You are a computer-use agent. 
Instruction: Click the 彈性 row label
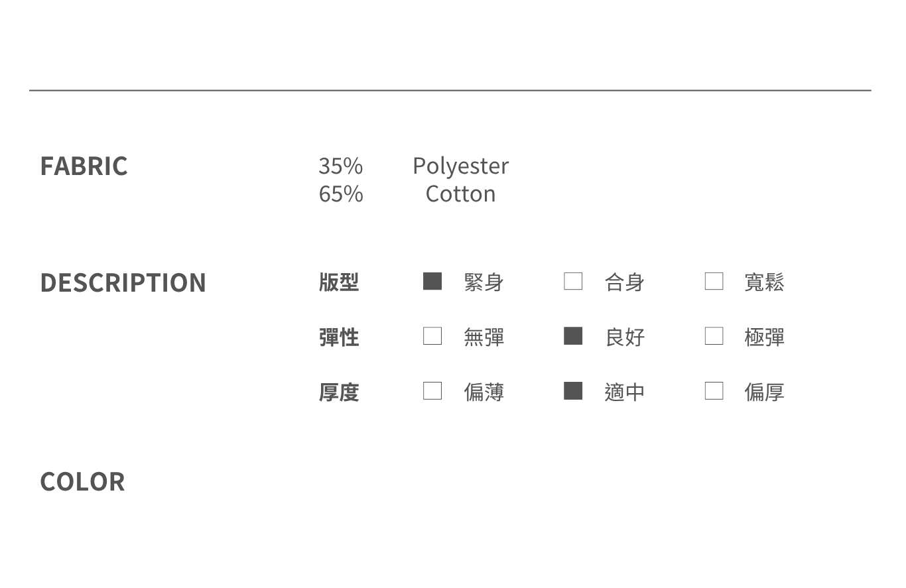(339, 337)
